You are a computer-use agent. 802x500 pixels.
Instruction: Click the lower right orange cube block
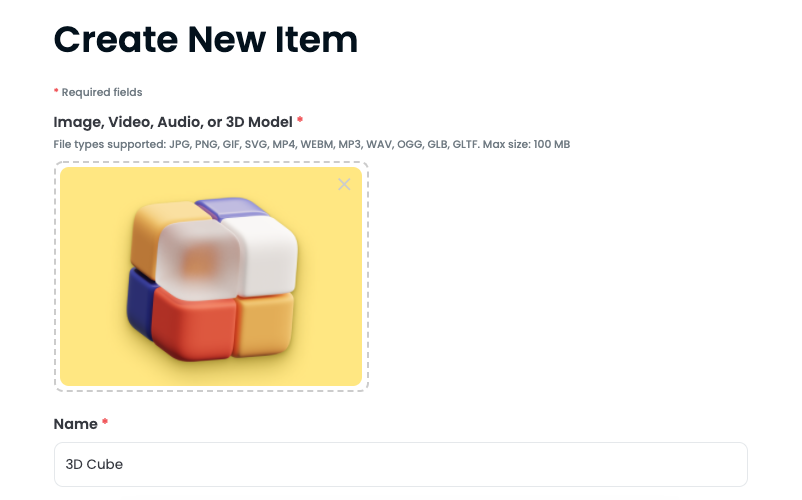coord(265,325)
